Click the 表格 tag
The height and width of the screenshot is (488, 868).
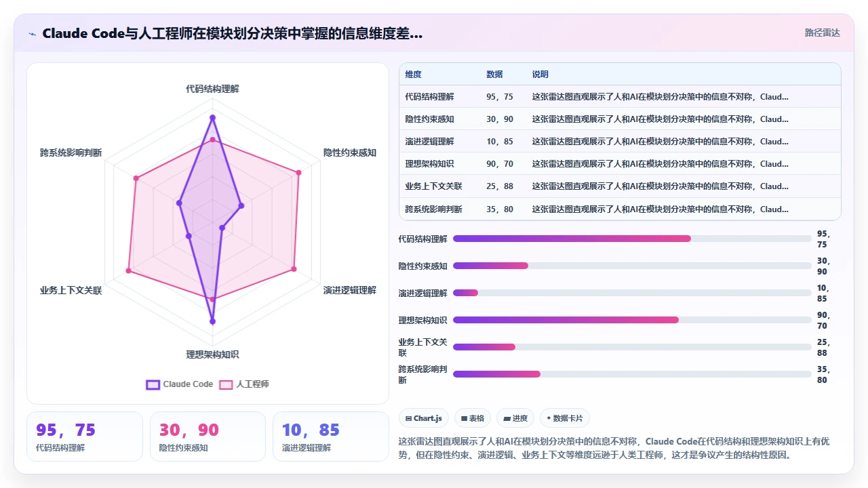[473, 418]
